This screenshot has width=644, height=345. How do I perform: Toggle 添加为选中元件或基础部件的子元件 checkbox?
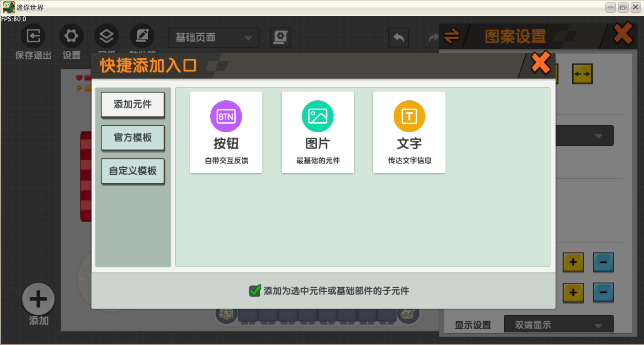point(255,291)
